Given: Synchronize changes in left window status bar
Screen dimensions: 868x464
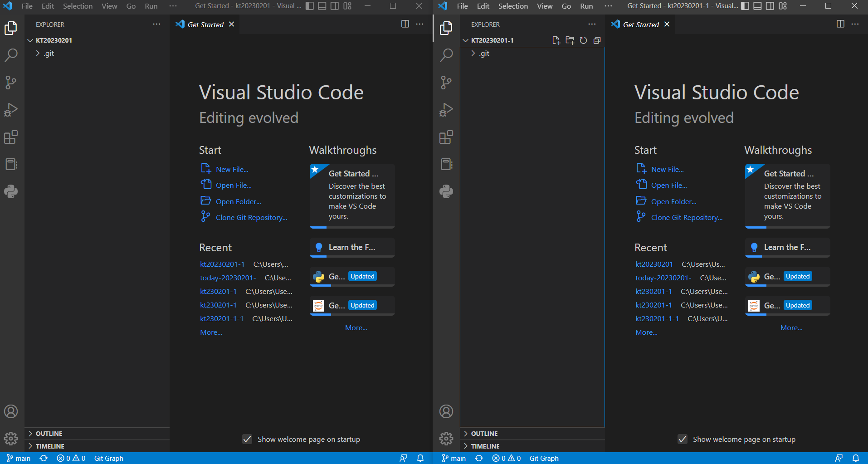Looking at the screenshot, I should 44,458.
